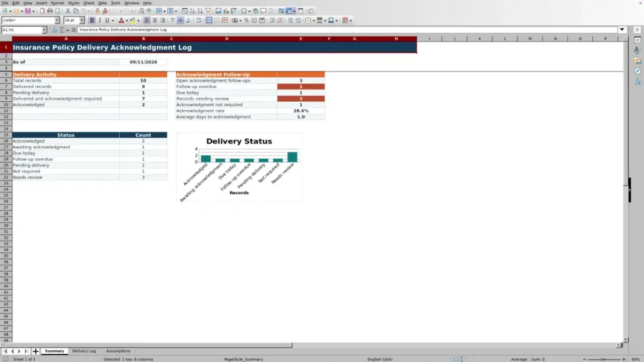
Task: Open the Data menu
Action: click(x=103, y=3)
